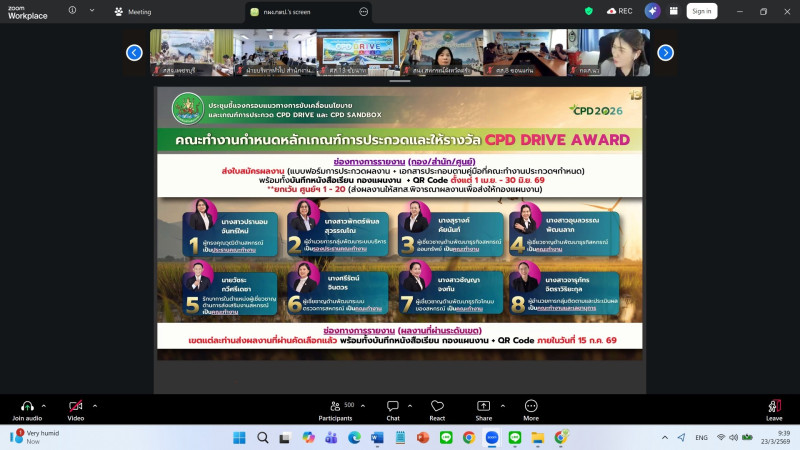Click the Join audio headphone icon
This screenshot has width=800, height=450.
point(25,406)
